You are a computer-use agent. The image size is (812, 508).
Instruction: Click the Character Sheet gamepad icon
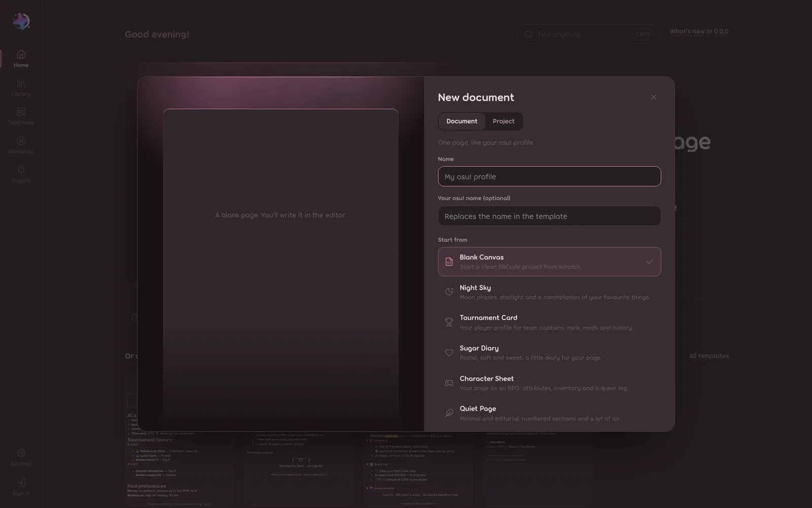[x=449, y=383]
